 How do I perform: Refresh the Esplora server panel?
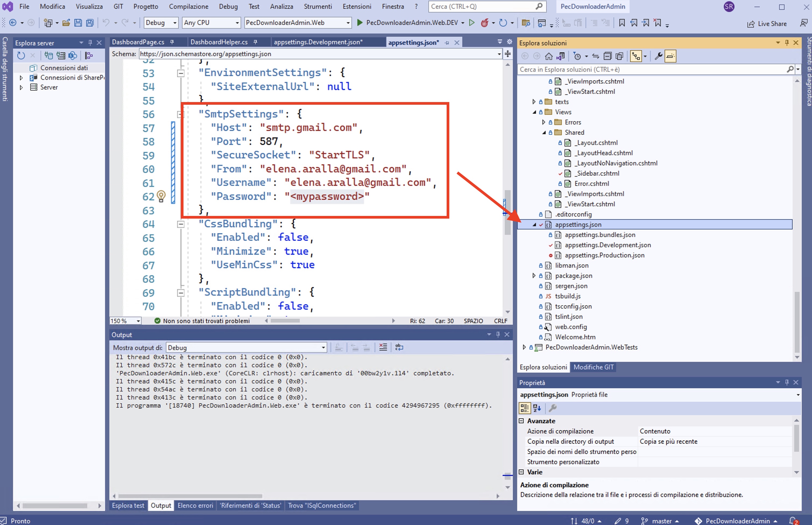[21, 55]
